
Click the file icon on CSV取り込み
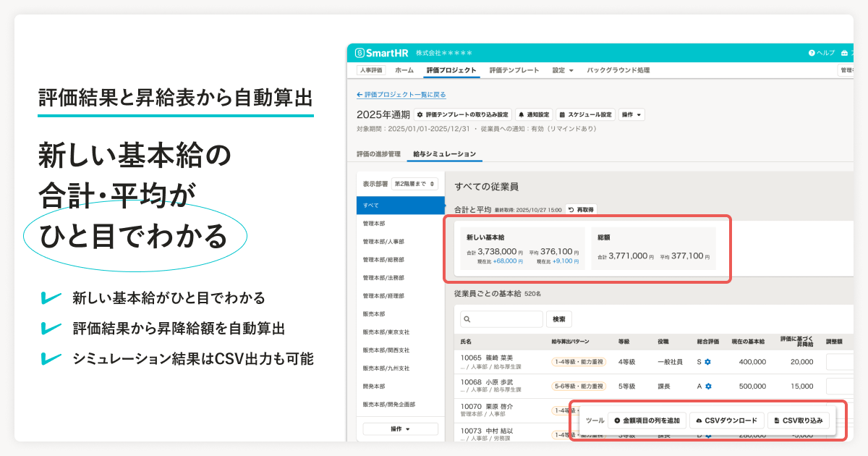(777, 421)
